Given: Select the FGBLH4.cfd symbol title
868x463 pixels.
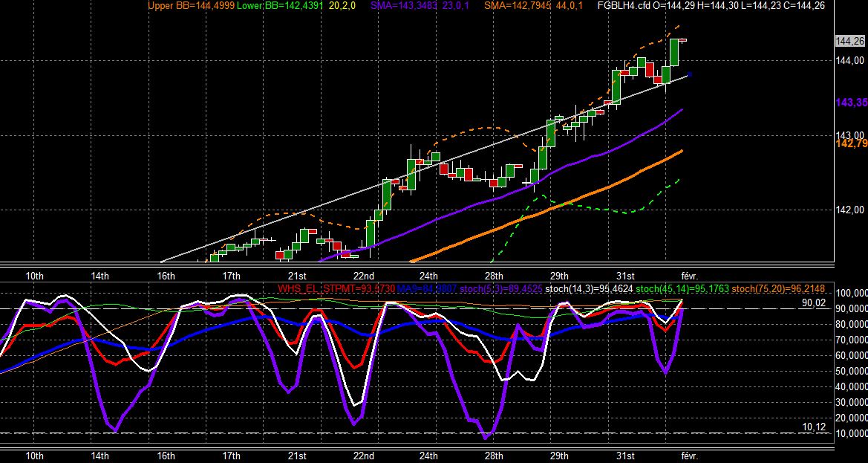Looking at the screenshot, I should tap(625, 5).
